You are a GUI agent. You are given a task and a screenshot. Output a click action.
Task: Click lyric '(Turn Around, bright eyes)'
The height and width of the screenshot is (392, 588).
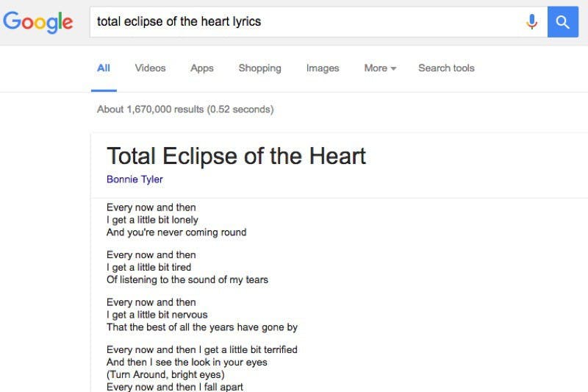[x=165, y=374]
